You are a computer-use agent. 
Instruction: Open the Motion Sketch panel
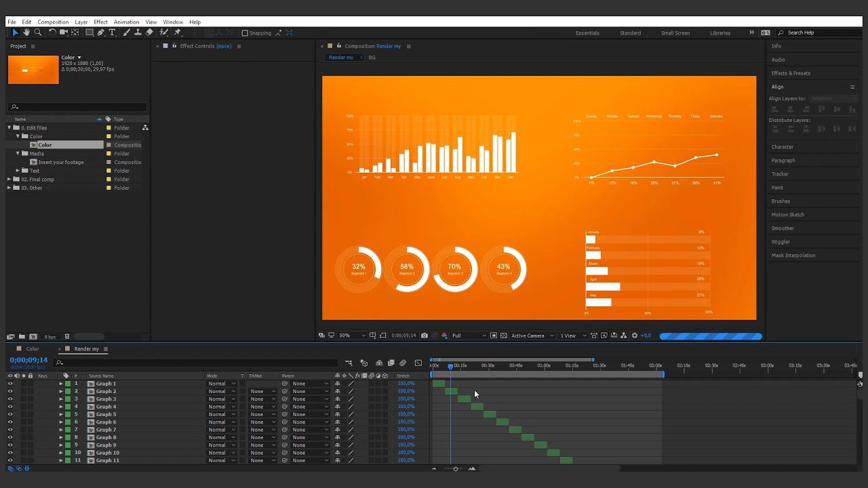(x=788, y=215)
